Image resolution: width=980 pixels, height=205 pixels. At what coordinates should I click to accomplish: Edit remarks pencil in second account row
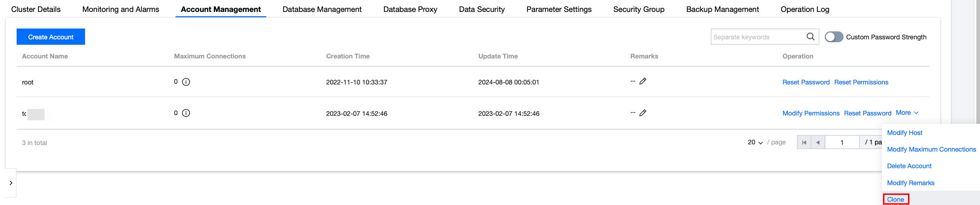[643, 113]
